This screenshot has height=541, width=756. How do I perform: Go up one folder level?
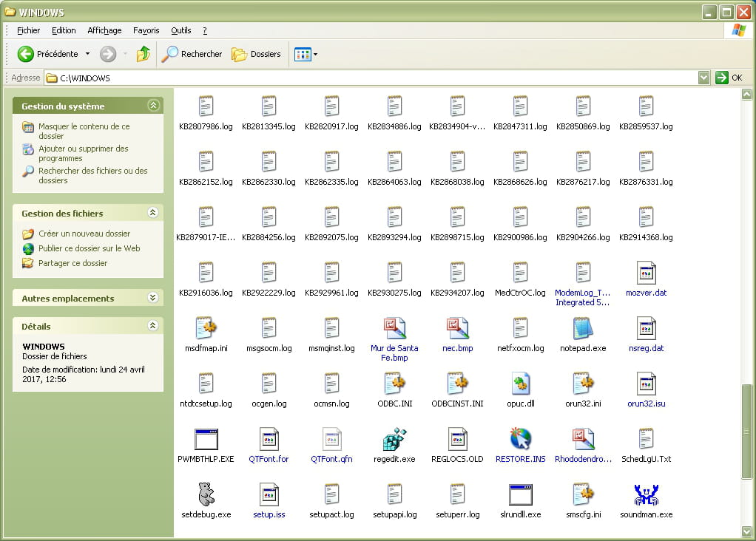(x=144, y=54)
